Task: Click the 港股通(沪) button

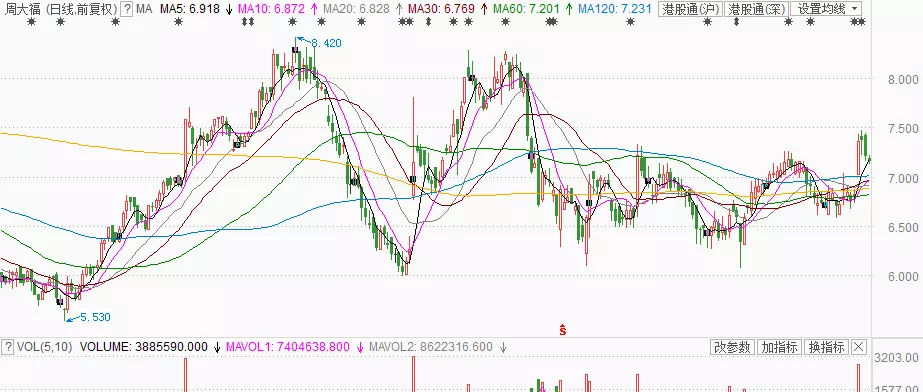Action: coord(691,9)
